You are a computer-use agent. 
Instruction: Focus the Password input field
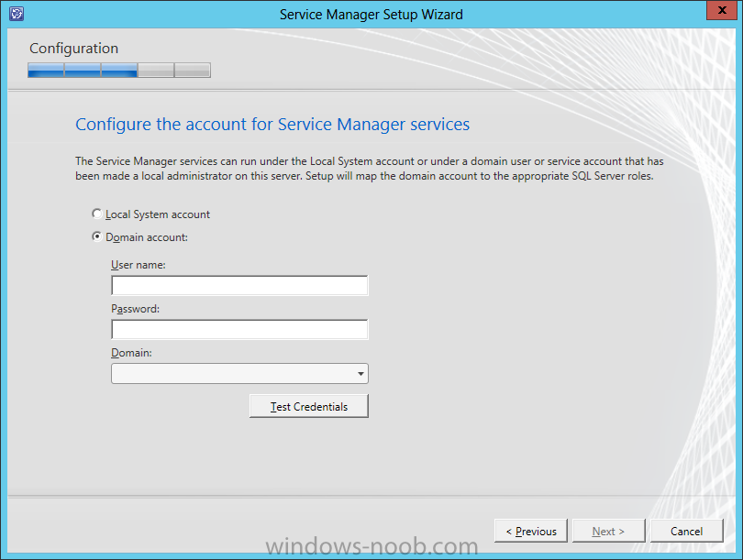[x=239, y=329]
